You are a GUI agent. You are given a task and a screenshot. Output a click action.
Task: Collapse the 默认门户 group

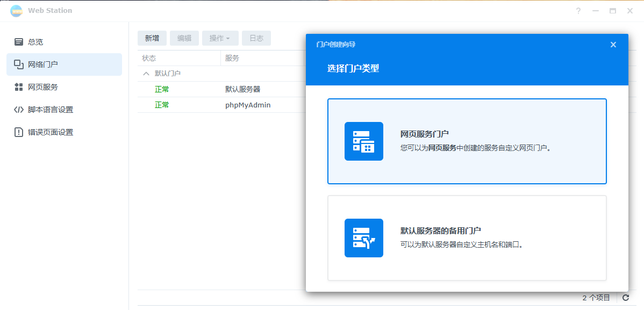146,74
